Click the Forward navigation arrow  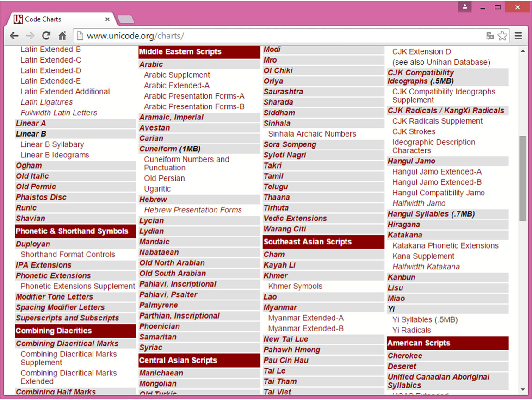click(30, 36)
